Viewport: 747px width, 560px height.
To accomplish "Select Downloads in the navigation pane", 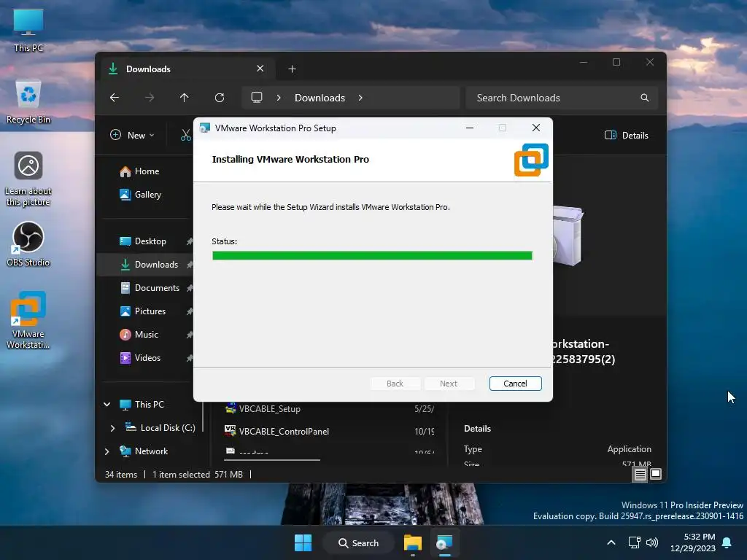I will [x=156, y=264].
